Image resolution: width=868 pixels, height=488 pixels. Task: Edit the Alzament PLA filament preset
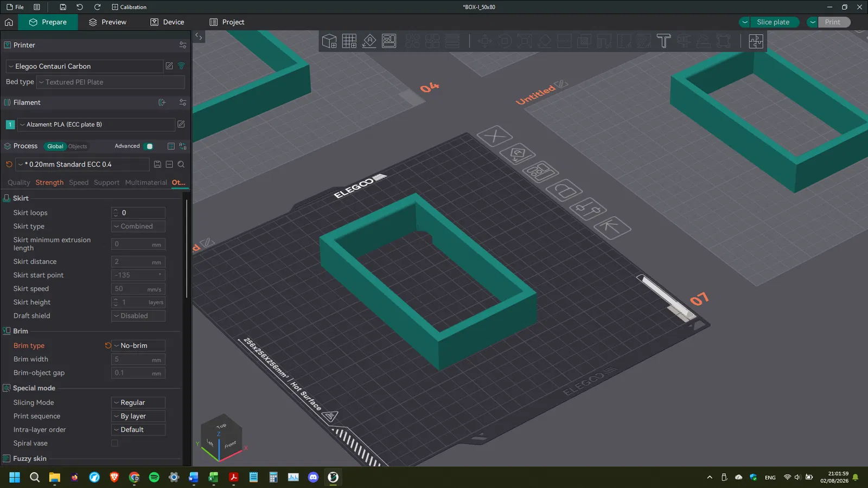pyautogui.click(x=181, y=124)
